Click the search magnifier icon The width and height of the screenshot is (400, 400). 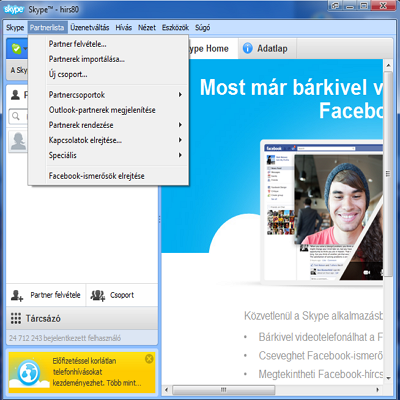pyautogui.click(x=16, y=116)
